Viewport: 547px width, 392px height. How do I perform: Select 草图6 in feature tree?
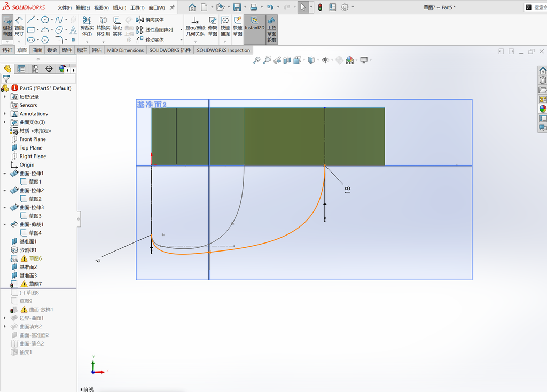tap(35, 258)
